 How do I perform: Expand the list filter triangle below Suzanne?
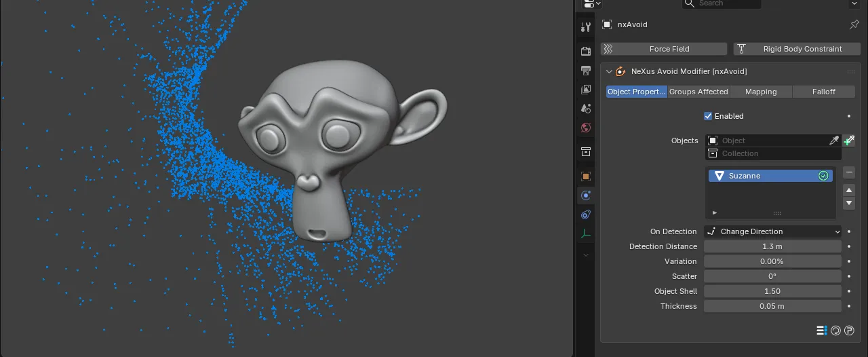pyautogui.click(x=714, y=212)
